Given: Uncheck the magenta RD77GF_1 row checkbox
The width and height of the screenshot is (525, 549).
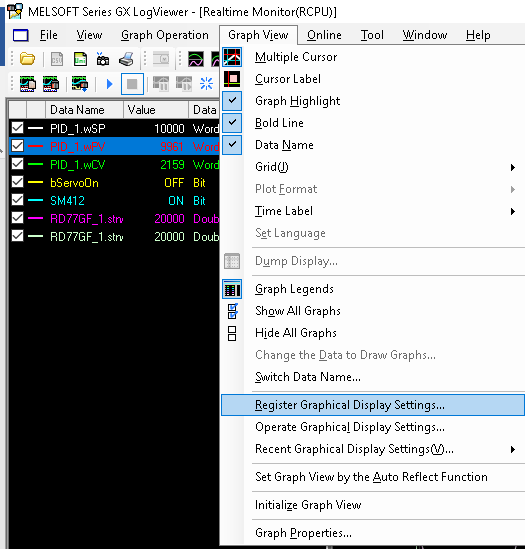Looking at the screenshot, I should pos(18,218).
